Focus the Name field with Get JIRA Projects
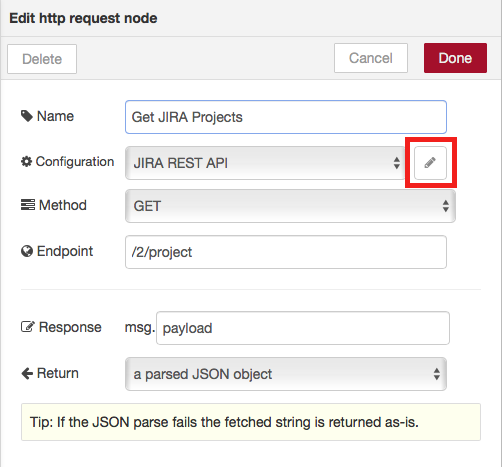Screen dimensions: 502x467 (286, 117)
